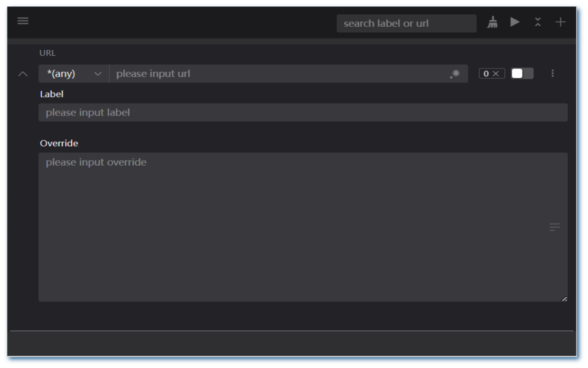Click the textarea resize handle

[564, 299]
